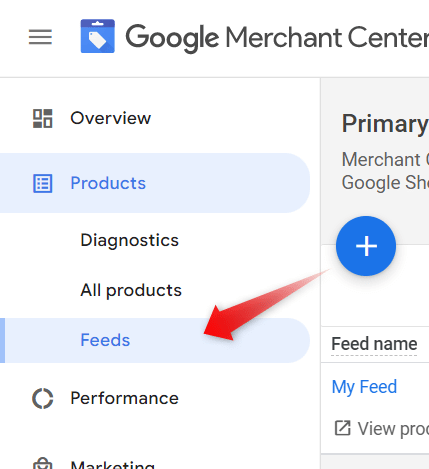Open Marketing section in sidebar
Viewport: 429px width, 469px height.
(x=113, y=464)
